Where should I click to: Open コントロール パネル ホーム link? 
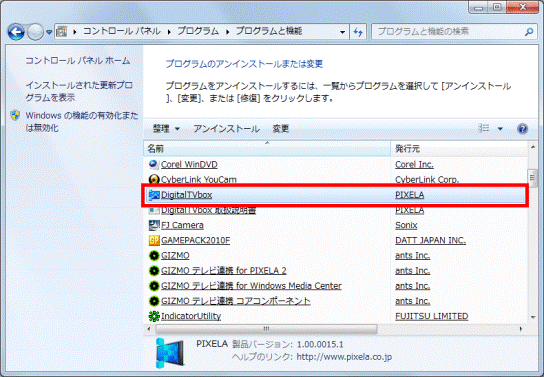[78, 61]
